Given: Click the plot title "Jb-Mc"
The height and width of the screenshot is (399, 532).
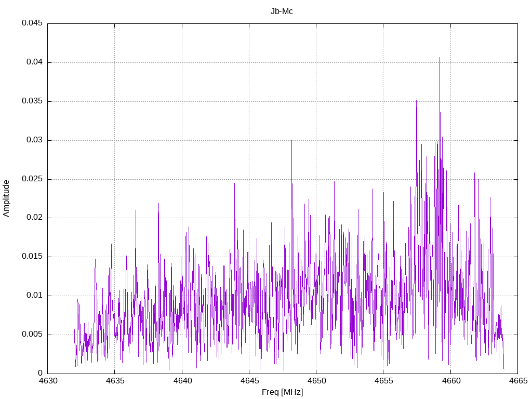Looking at the screenshot, I should (282, 11).
